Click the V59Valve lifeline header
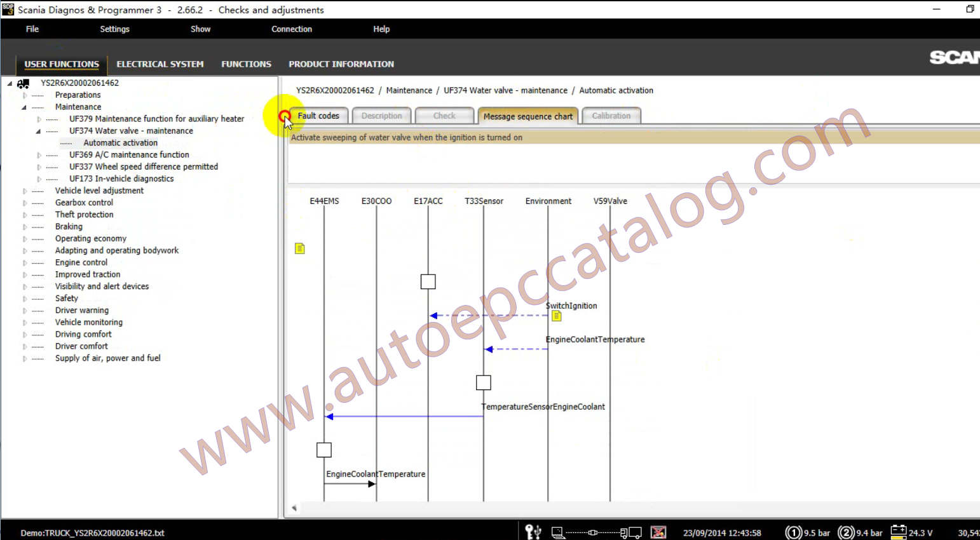Viewport: 980px width, 540px height. coord(610,201)
